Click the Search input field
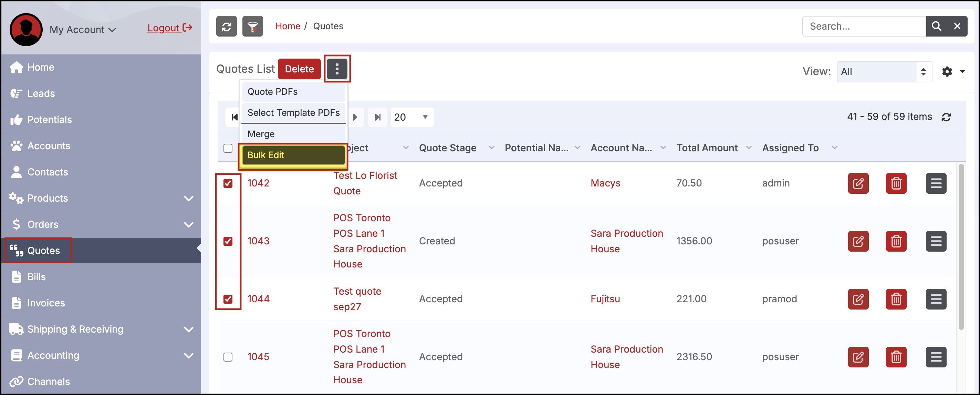Image resolution: width=980 pixels, height=395 pixels. (x=864, y=26)
